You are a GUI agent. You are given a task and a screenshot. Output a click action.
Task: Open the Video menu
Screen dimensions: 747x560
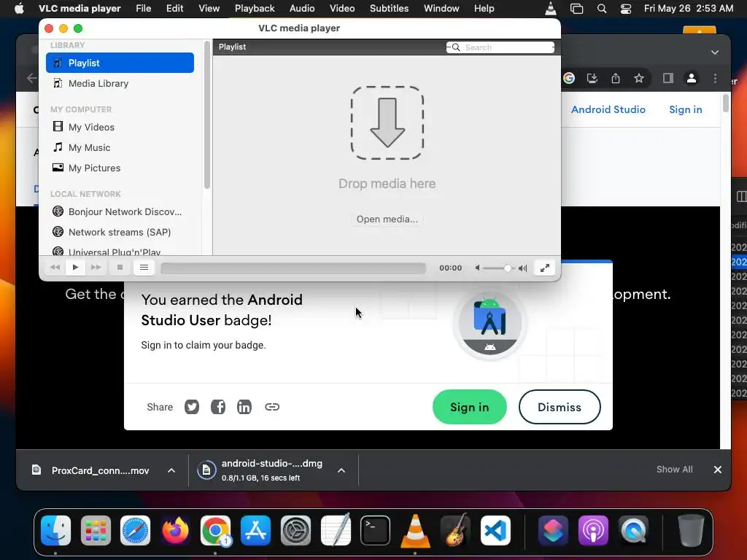coord(342,8)
